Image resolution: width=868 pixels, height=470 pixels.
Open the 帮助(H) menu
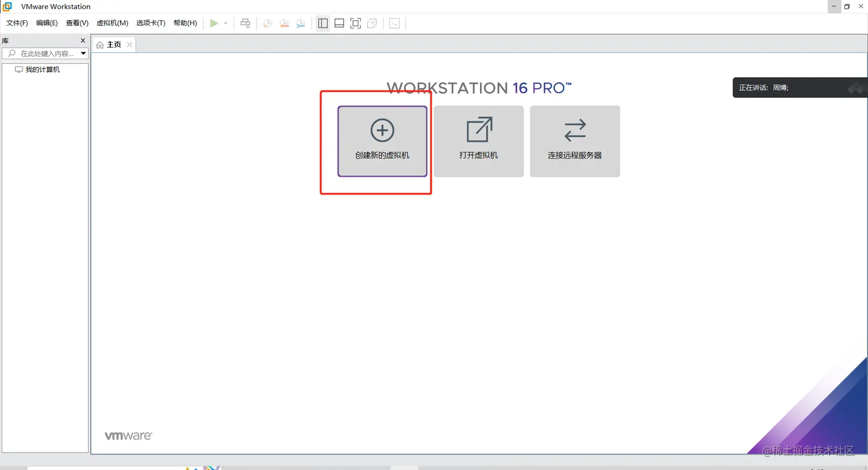click(185, 23)
